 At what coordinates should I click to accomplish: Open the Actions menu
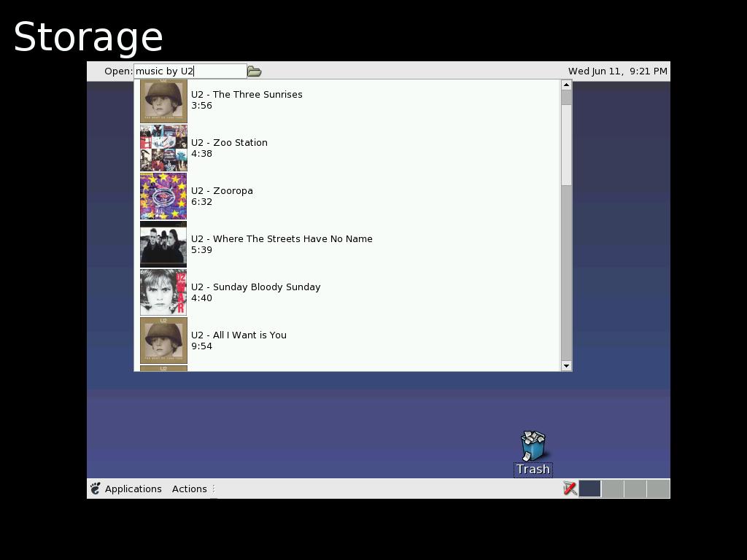coord(190,489)
